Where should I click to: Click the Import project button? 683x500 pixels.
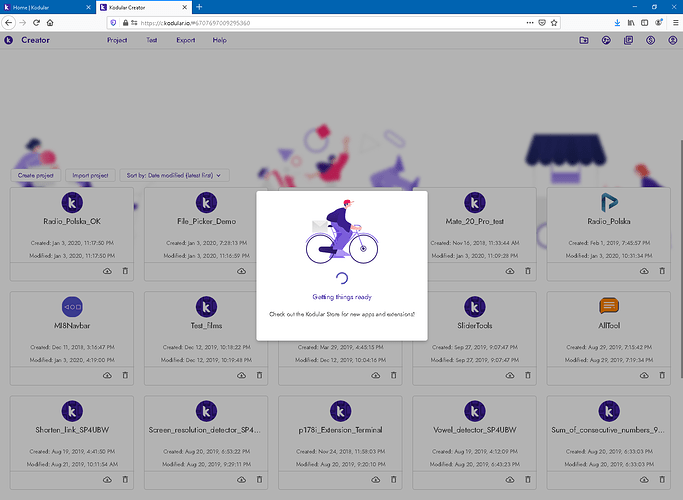coord(90,175)
